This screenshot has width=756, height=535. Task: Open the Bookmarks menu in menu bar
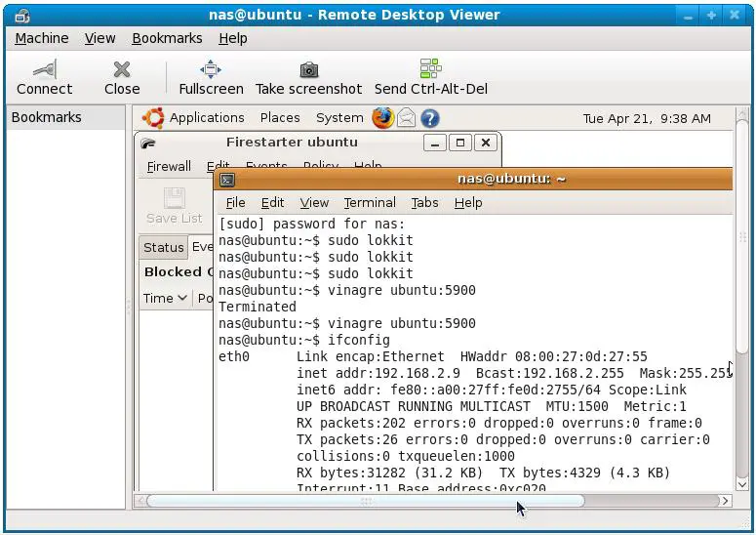point(167,38)
